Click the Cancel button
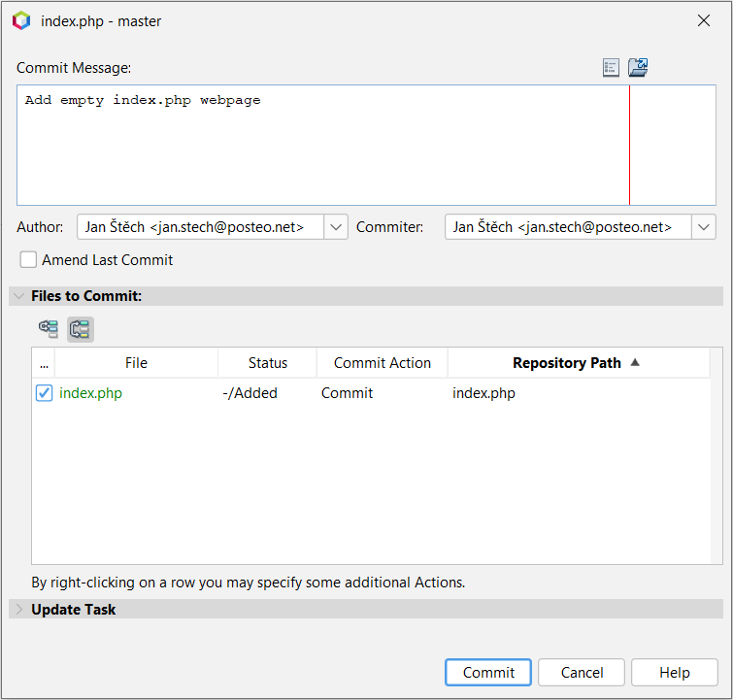This screenshot has height=700, width=733. (583, 673)
